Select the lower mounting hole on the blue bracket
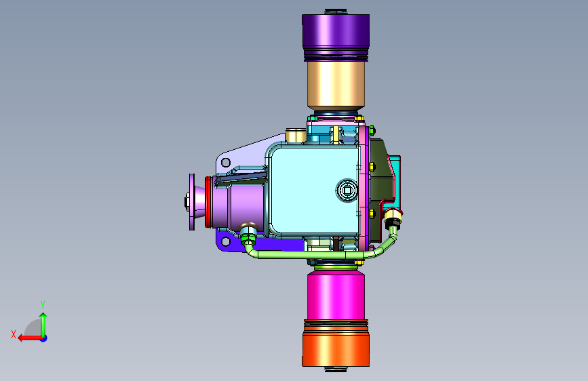The width and height of the screenshot is (588, 381). tap(226, 241)
